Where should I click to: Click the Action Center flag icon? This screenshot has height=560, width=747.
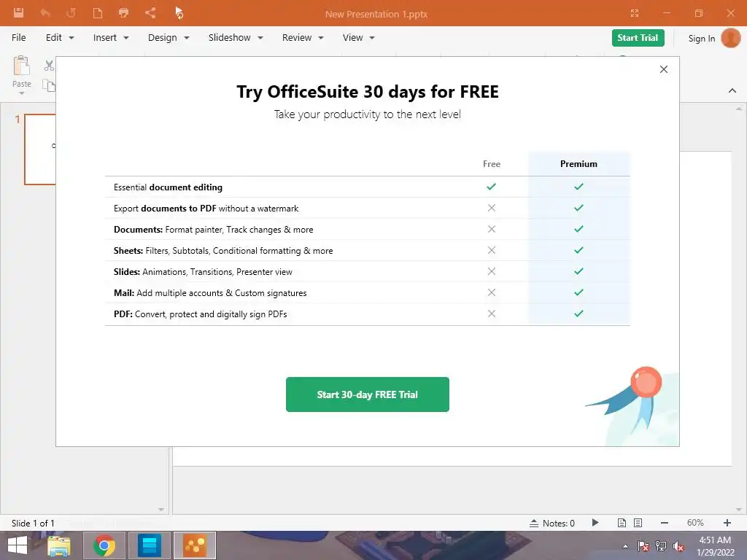[643, 546]
